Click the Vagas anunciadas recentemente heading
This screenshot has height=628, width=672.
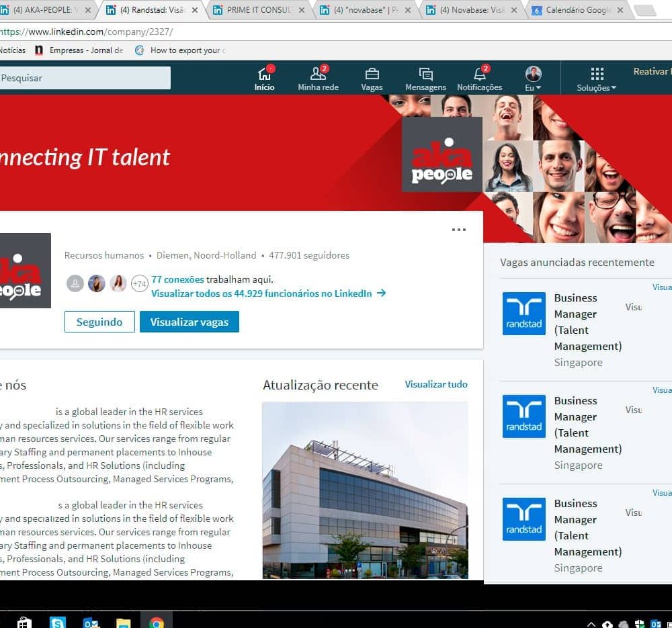(x=577, y=262)
